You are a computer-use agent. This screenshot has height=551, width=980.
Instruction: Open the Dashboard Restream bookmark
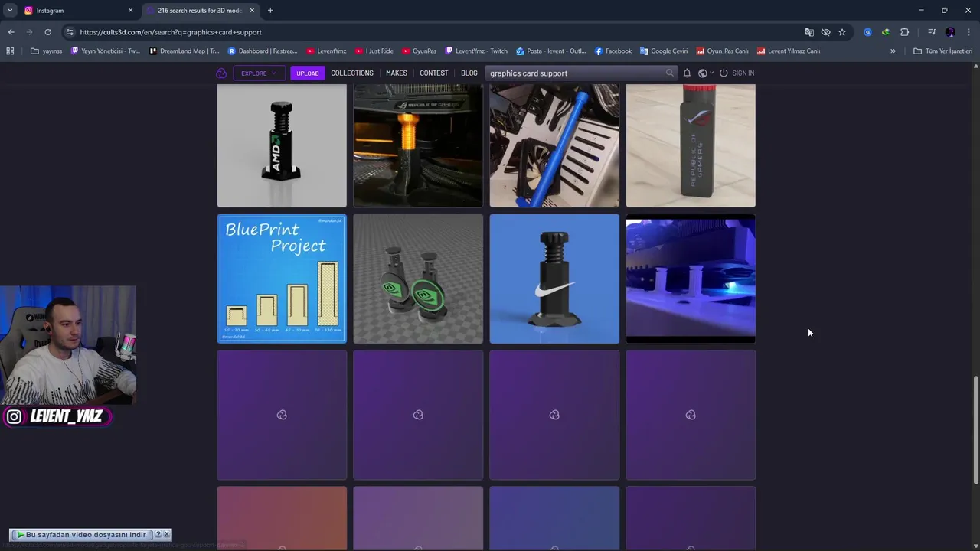[x=263, y=51]
